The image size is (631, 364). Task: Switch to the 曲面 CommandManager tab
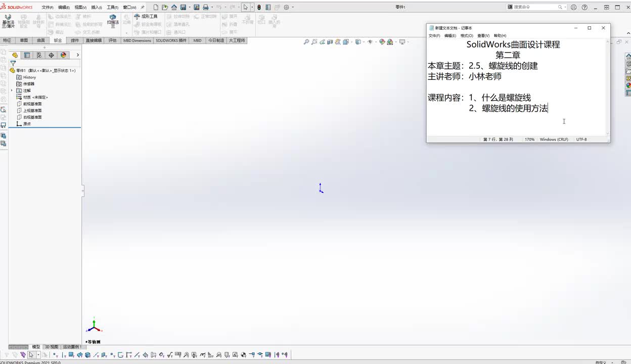pos(41,40)
